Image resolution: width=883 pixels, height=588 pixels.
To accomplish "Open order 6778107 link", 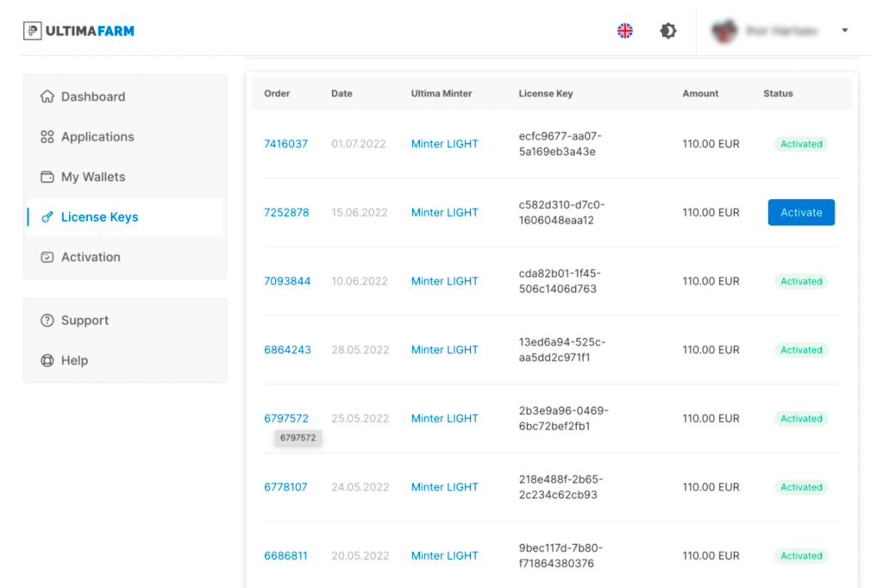I will tap(285, 487).
